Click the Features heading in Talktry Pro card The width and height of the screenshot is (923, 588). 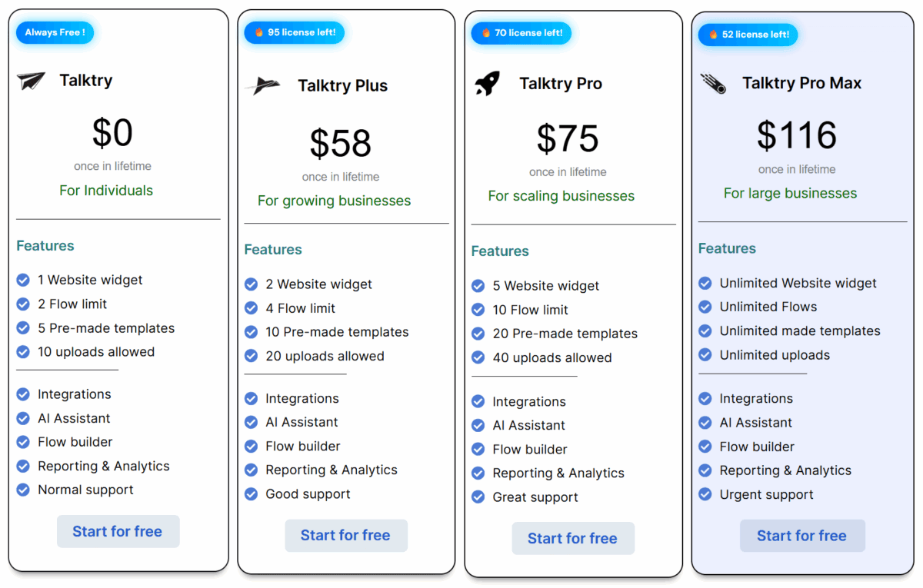(500, 251)
